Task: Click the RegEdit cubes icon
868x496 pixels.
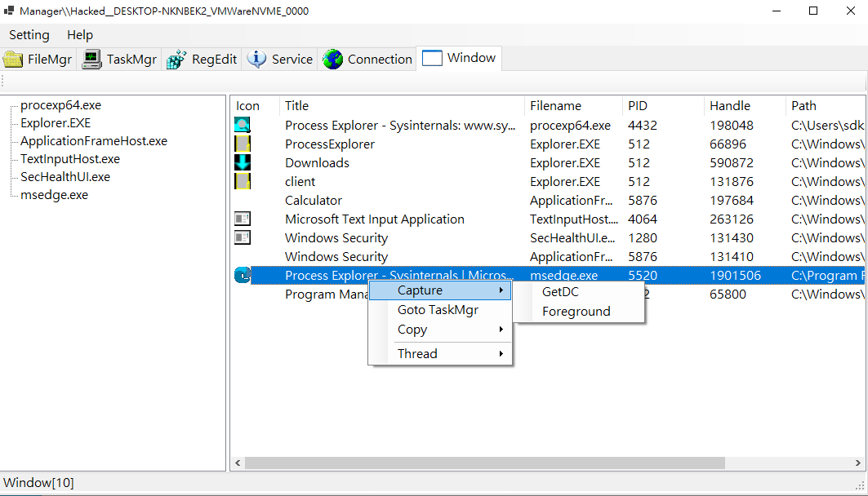Action: (x=176, y=60)
